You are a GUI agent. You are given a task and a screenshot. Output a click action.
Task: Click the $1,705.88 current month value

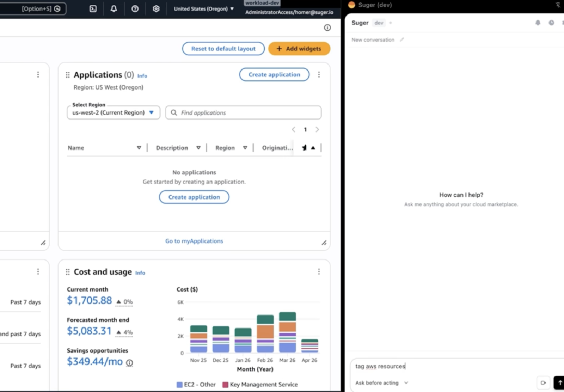coord(90,300)
